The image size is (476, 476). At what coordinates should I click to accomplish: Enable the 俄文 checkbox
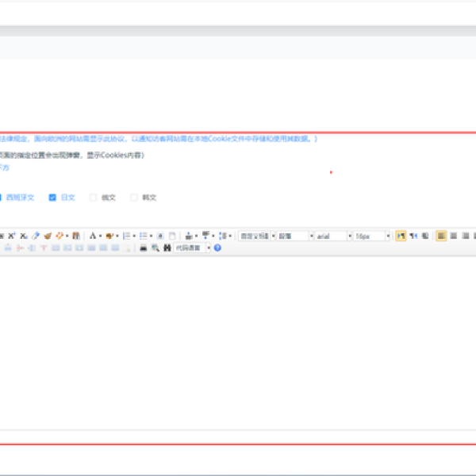click(x=94, y=198)
